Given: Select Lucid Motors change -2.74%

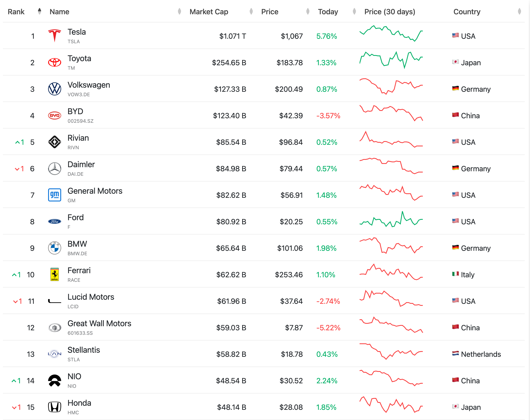Looking at the screenshot, I should point(328,301).
